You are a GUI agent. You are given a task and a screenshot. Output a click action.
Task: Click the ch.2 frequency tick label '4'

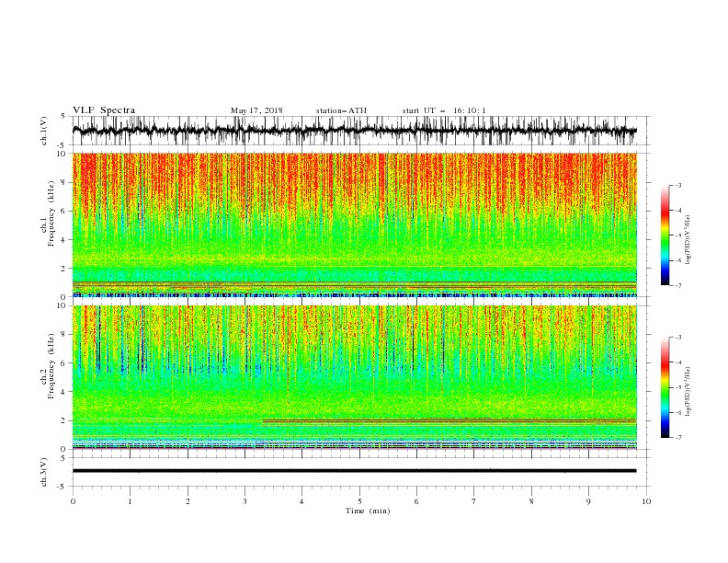click(64, 392)
